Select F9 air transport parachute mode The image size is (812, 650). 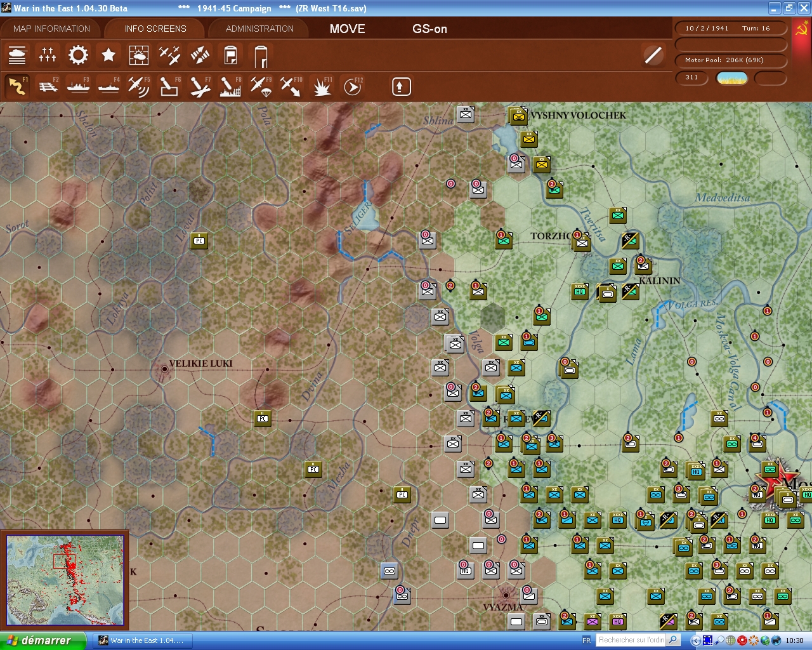[261, 86]
